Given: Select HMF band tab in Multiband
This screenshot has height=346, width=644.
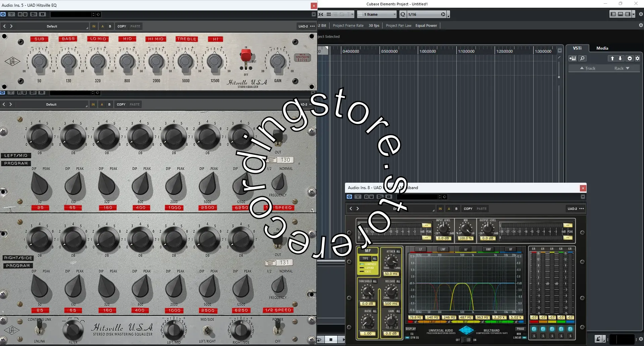Looking at the screenshot, I should click(x=488, y=249).
